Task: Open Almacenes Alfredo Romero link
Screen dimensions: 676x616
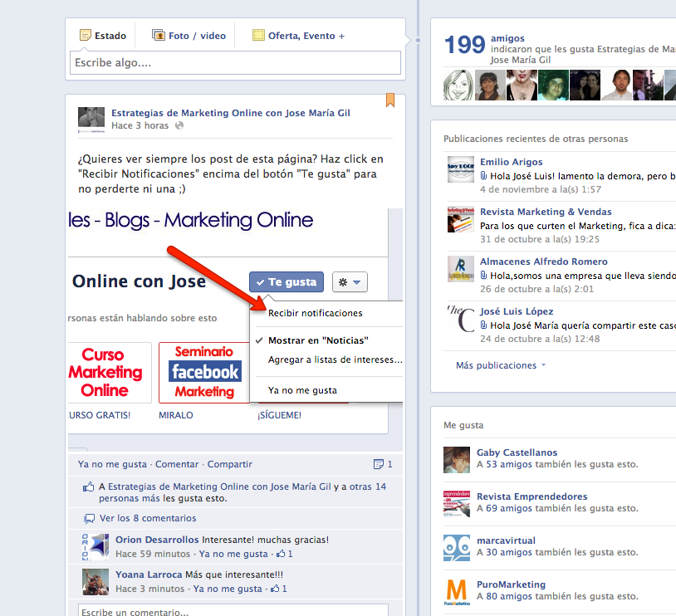Action: click(x=544, y=262)
